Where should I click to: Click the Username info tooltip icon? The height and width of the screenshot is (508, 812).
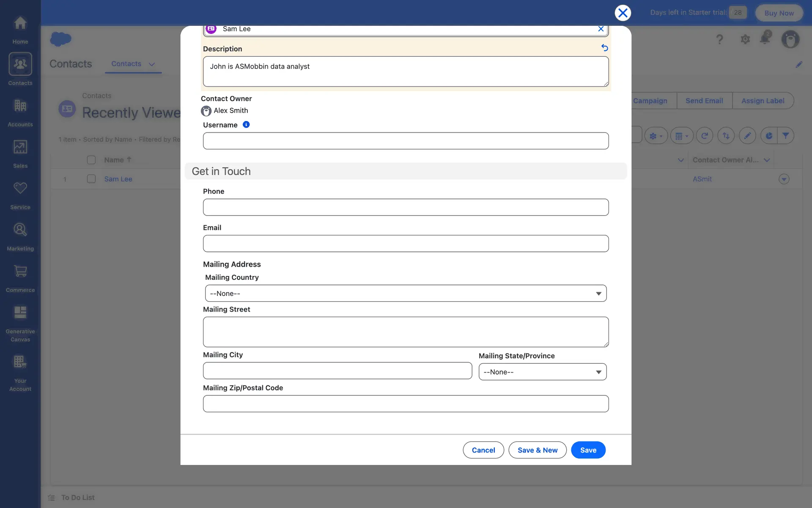pyautogui.click(x=246, y=124)
